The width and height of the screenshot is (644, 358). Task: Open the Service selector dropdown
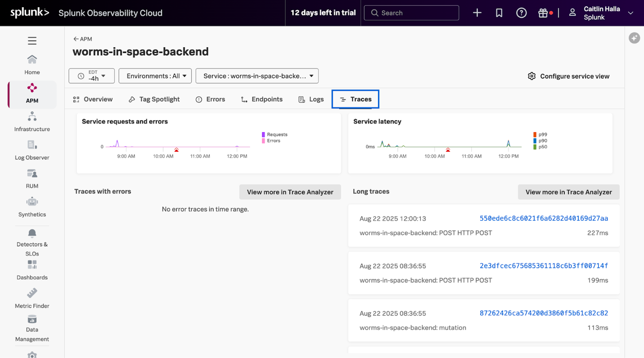257,76
